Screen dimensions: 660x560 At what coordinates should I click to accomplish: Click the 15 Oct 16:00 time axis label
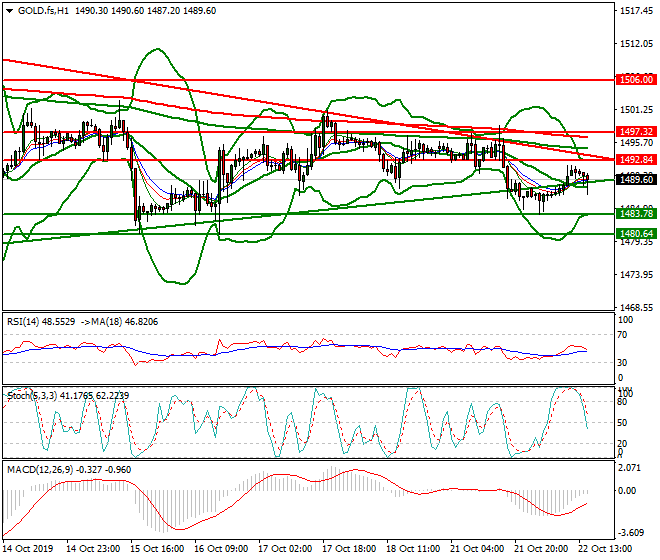pos(157,549)
